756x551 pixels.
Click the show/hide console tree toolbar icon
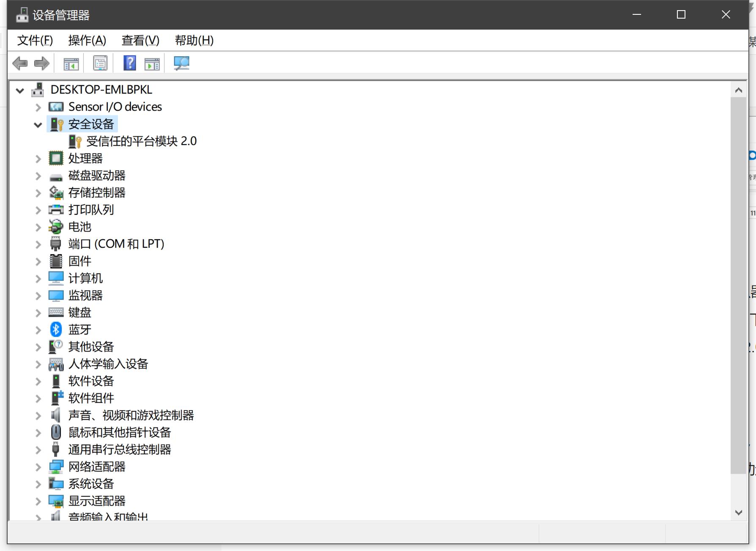[x=71, y=63]
